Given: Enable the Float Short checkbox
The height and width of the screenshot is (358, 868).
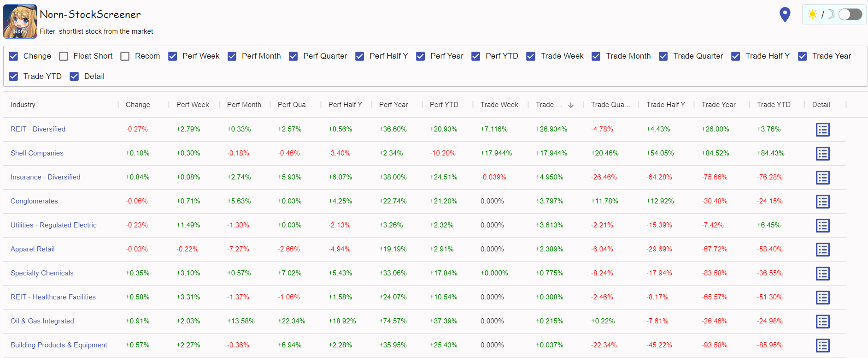Looking at the screenshot, I should tap(64, 56).
